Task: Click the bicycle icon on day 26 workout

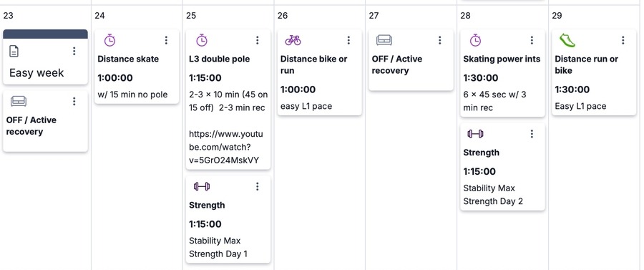Action: pos(293,40)
